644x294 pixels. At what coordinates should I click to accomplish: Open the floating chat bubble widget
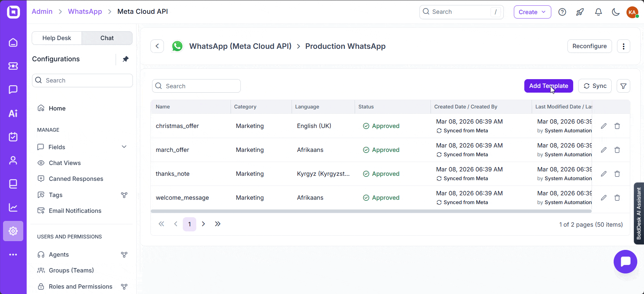pos(625,262)
